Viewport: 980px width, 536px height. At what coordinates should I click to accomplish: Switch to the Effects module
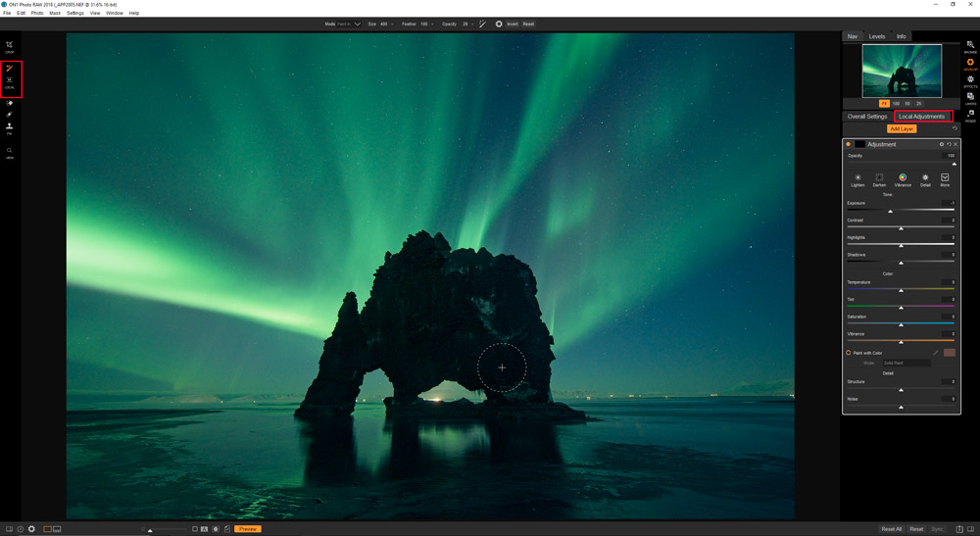970,81
